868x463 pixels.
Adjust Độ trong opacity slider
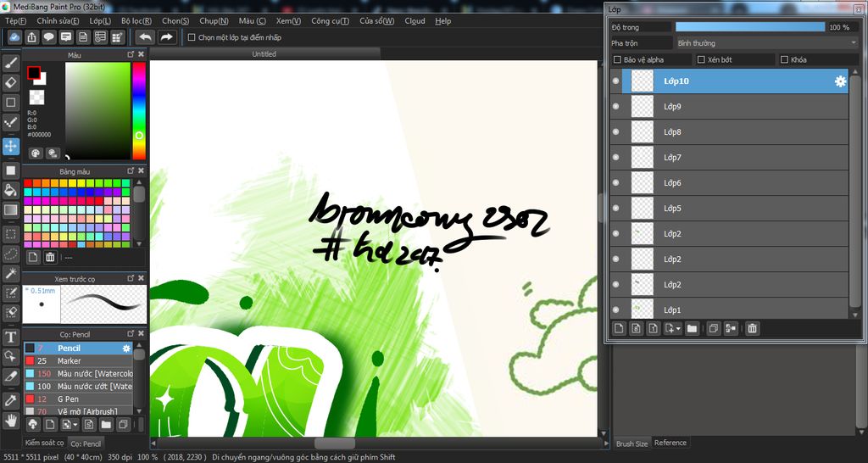pos(750,27)
